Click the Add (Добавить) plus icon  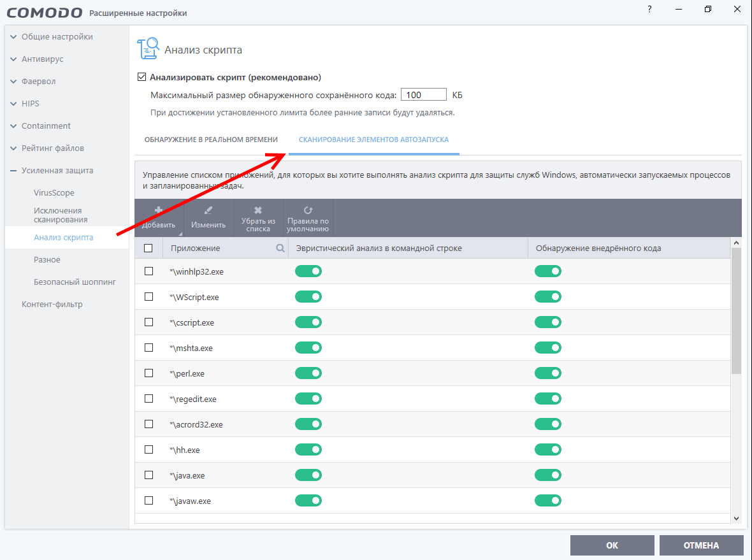159,210
